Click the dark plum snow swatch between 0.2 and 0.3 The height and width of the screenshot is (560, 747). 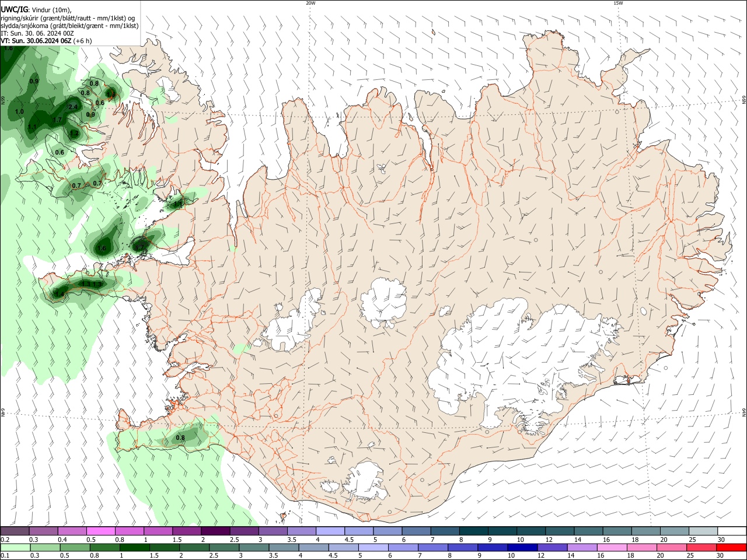15,531
